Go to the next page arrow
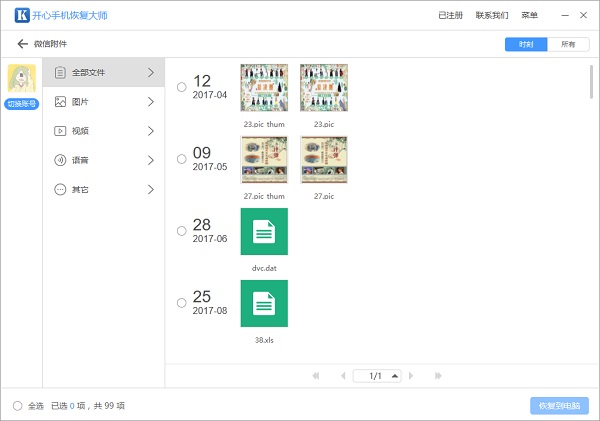 (x=412, y=376)
